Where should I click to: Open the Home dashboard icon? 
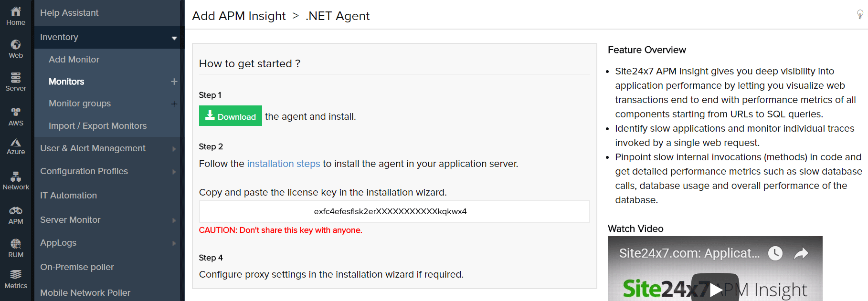pos(15,13)
